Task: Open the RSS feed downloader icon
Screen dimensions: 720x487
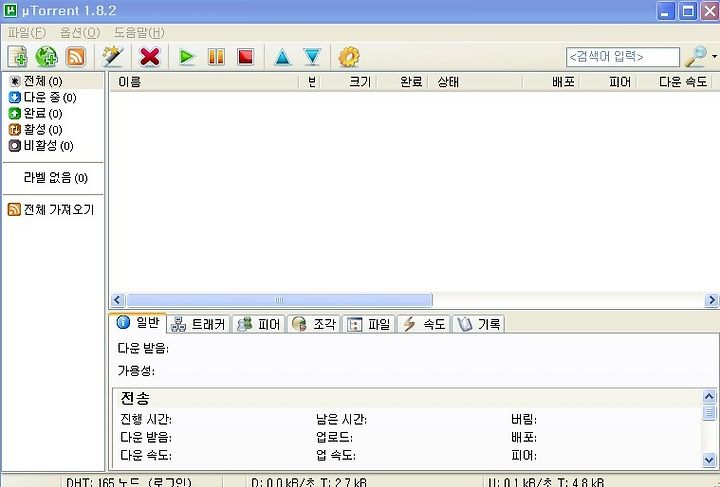Action: click(x=76, y=57)
